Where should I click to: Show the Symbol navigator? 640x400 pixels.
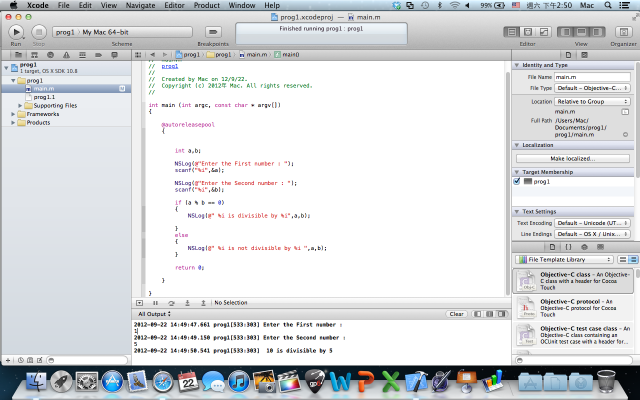[34, 55]
